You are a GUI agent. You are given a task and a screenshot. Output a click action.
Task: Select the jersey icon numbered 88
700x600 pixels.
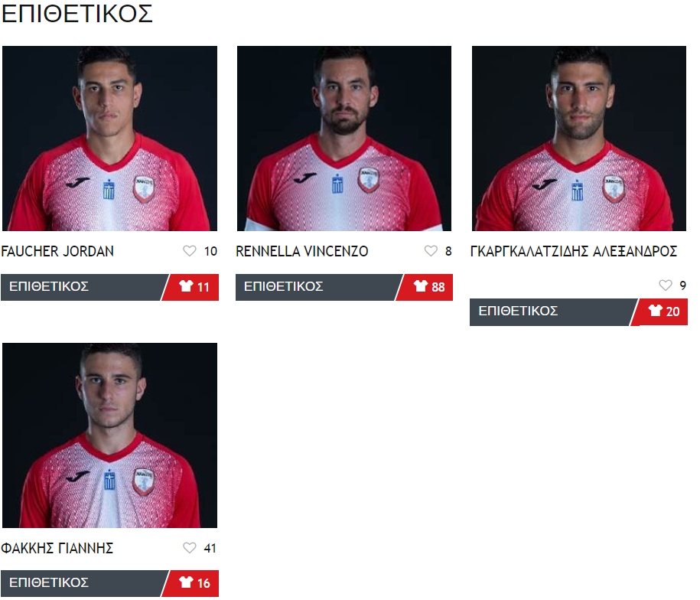421,285
